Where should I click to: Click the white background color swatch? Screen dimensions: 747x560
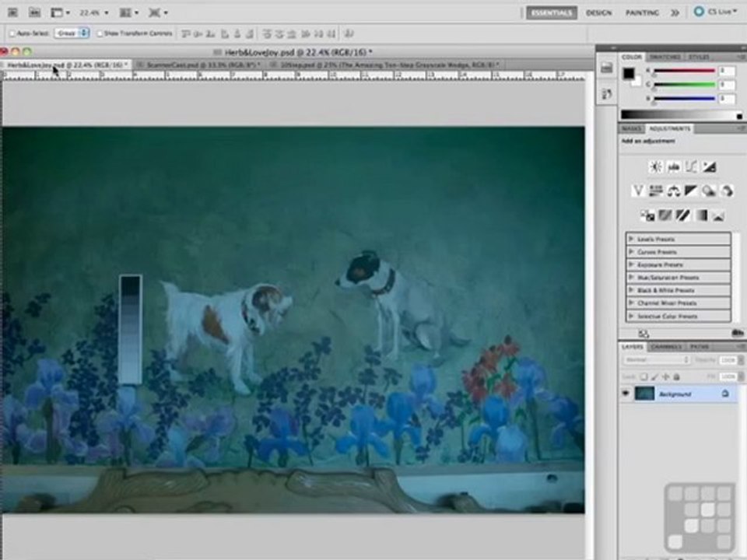click(x=637, y=82)
